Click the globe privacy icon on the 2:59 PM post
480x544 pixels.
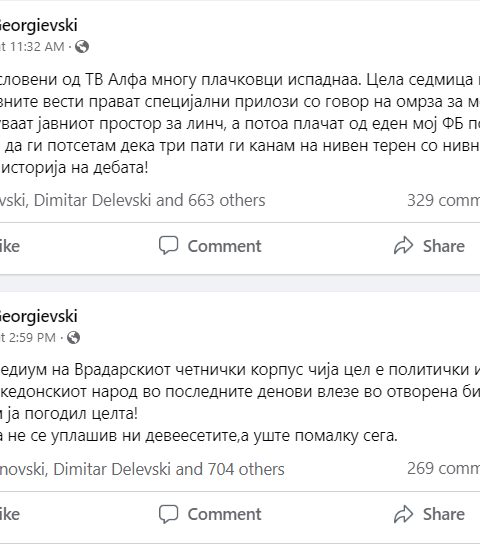pyautogui.click(x=74, y=337)
